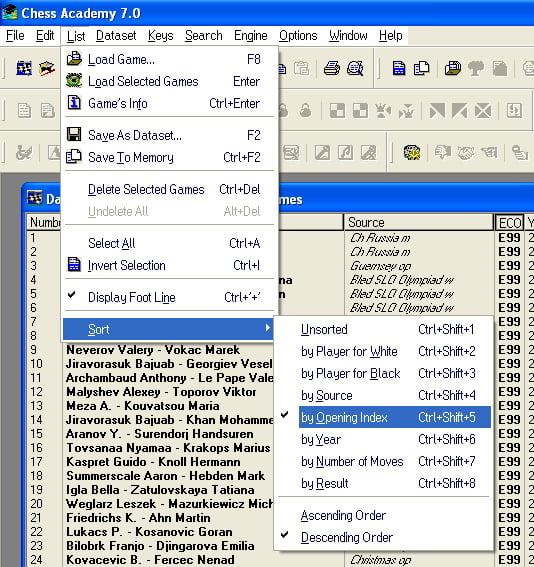Screen dimensions: 534x567
Task: Click the Load Selected Games eye icon
Action: (x=74, y=81)
